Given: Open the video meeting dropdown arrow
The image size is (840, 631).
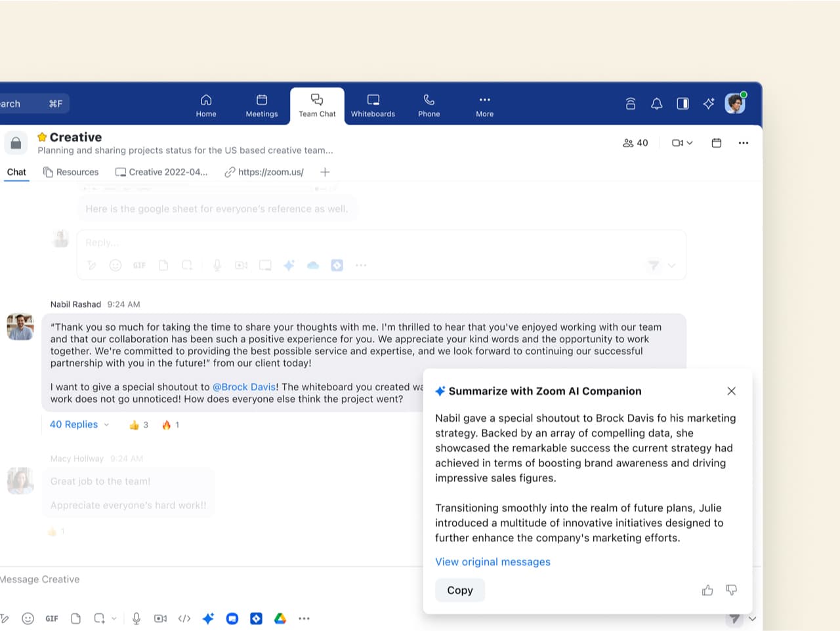Looking at the screenshot, I should click(690, 143).
